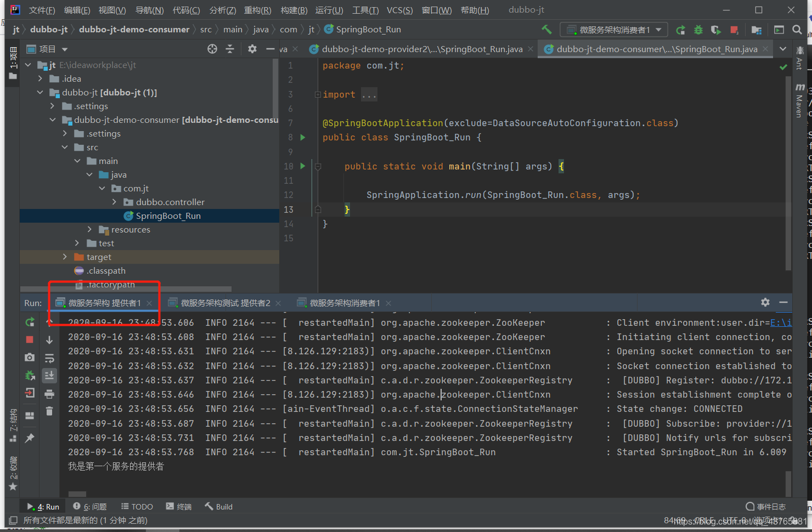Expand the .idea folder node
812x532 pixels.
click(x=41, y=78)
